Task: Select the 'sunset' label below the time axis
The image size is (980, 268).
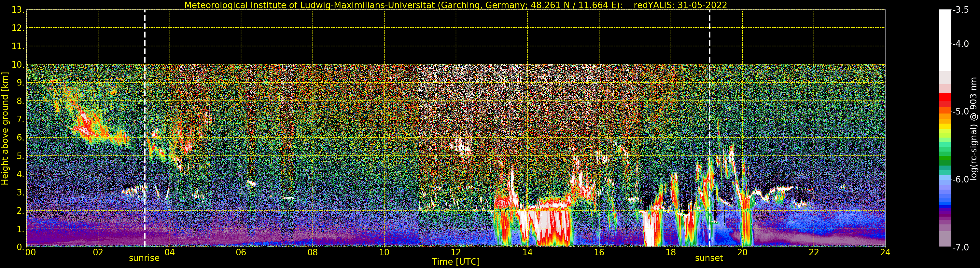Action: point(709,258)
